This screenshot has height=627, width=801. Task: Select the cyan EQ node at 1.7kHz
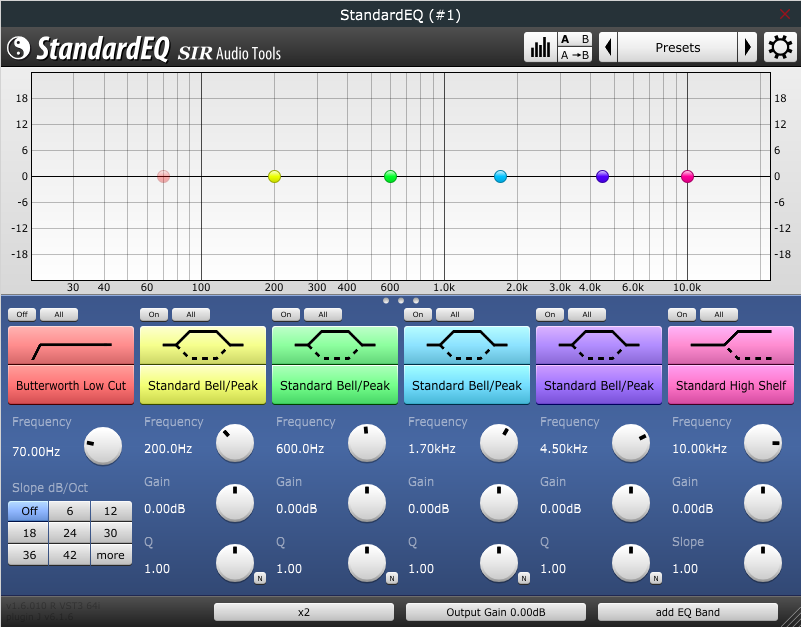click(501, 176)
